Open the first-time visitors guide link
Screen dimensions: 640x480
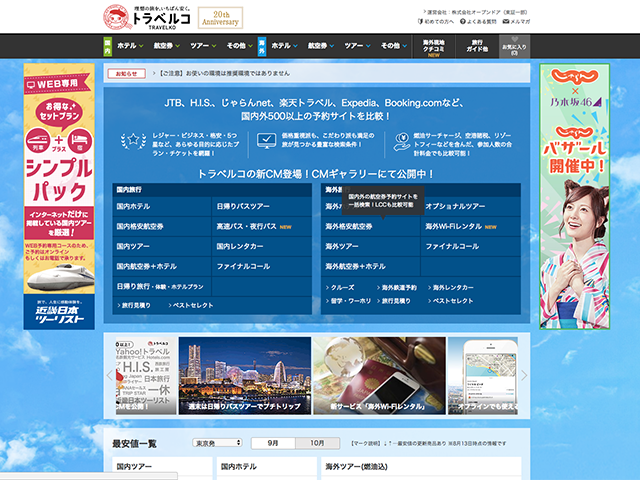coord(436,22)
